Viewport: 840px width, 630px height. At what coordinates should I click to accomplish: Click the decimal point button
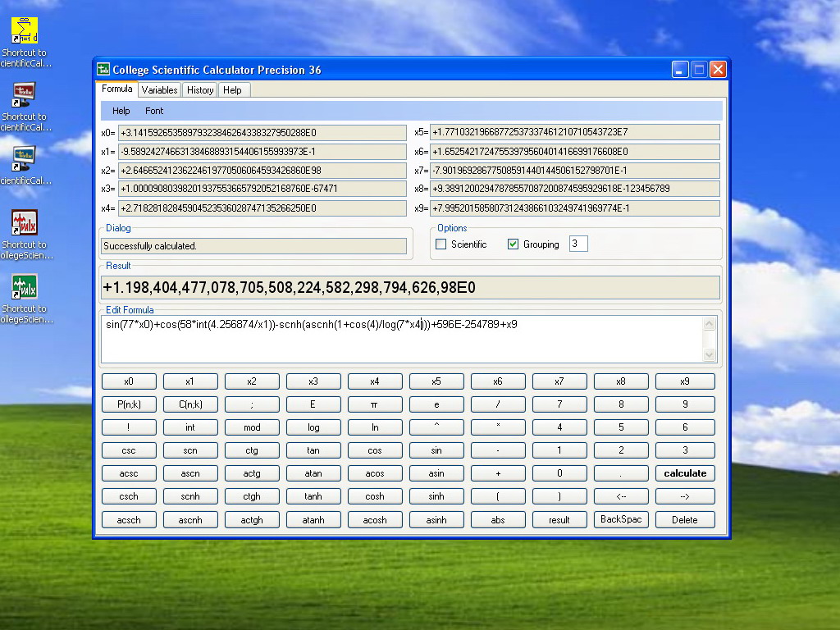(621, 473)
